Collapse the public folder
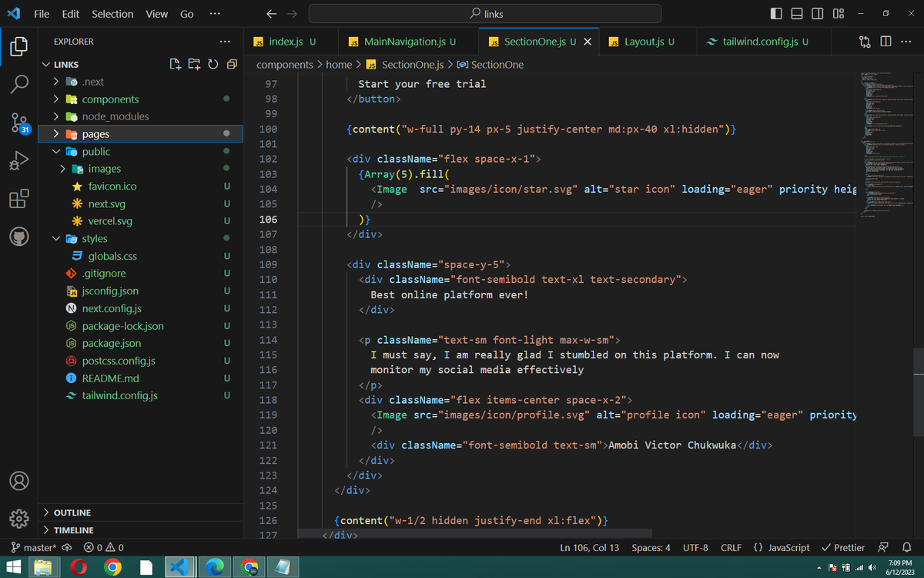 56,152
